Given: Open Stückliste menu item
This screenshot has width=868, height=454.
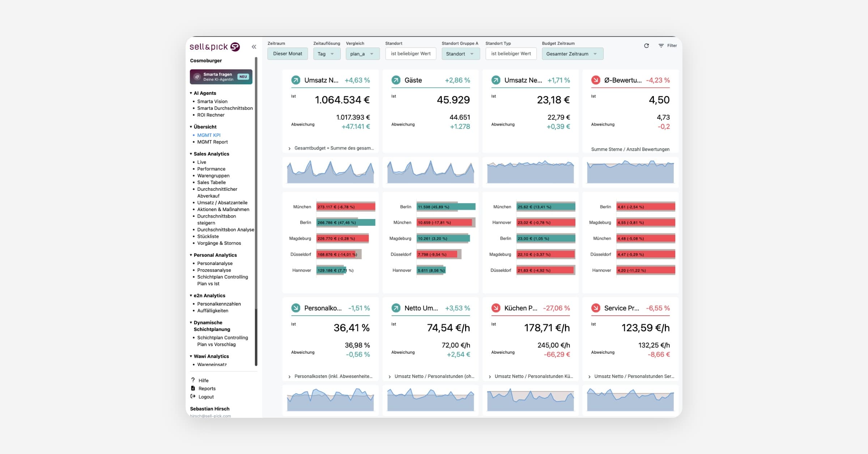Looking at the screenshot, I should 208,236.
